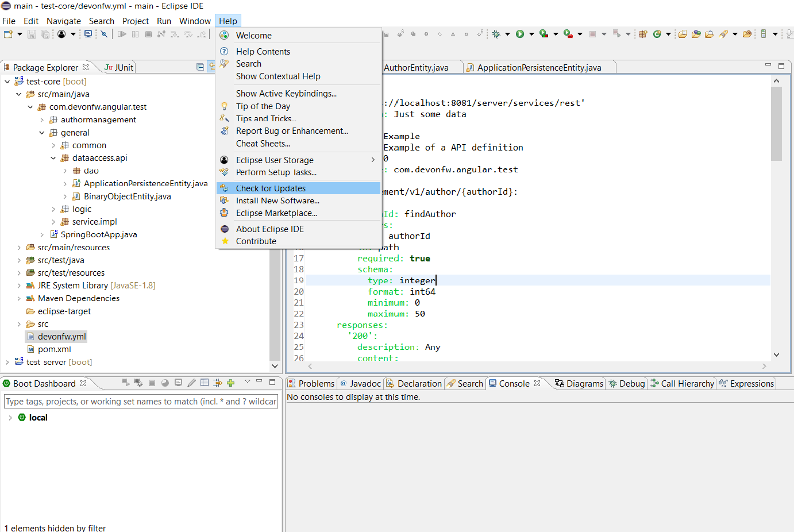Click the Skip All Breakpoints icon
This screenshot has height=532, width=794.
click(x=104, y=34)
